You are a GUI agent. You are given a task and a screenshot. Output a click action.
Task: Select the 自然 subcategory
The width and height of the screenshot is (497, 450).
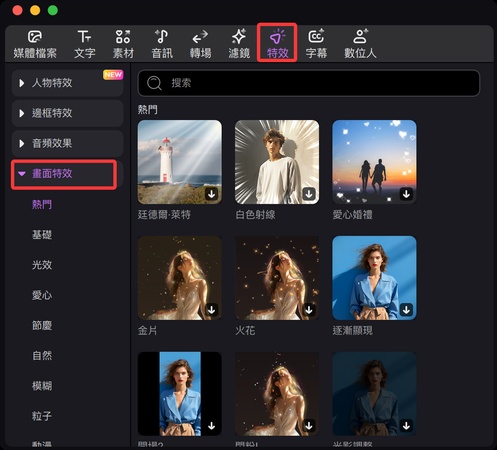click(42, 356)
